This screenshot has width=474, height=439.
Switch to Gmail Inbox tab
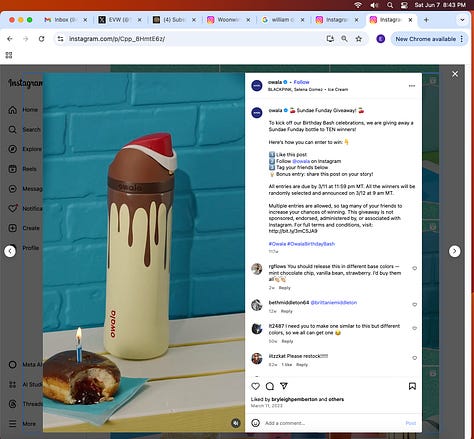(66, 20)
